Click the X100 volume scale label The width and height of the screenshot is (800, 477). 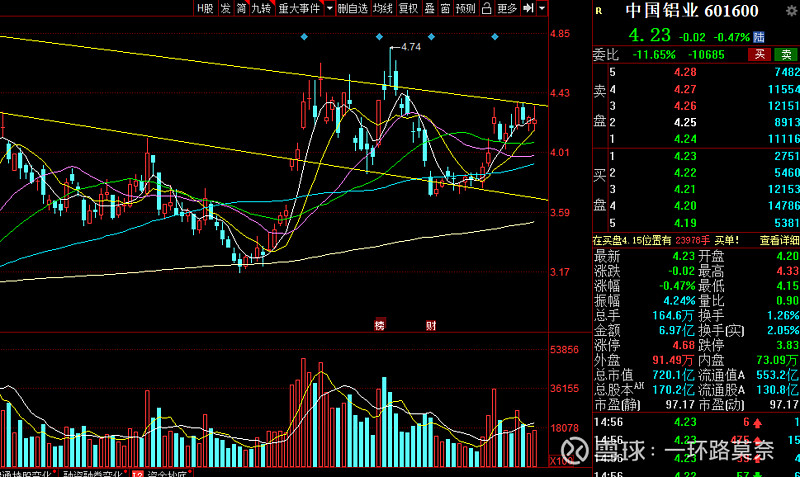561,461
